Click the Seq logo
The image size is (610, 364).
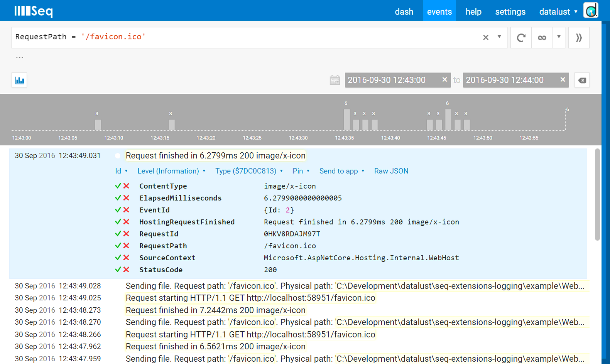(34, 11)
